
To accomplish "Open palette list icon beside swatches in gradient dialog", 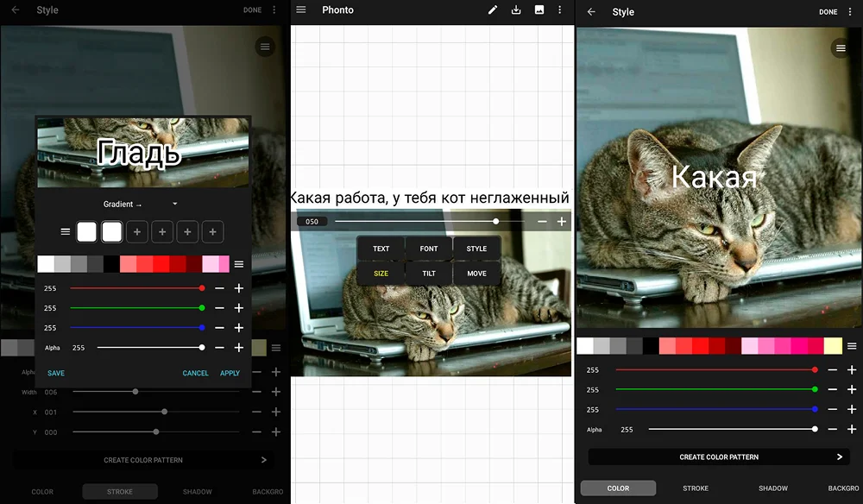I will 239,264.
